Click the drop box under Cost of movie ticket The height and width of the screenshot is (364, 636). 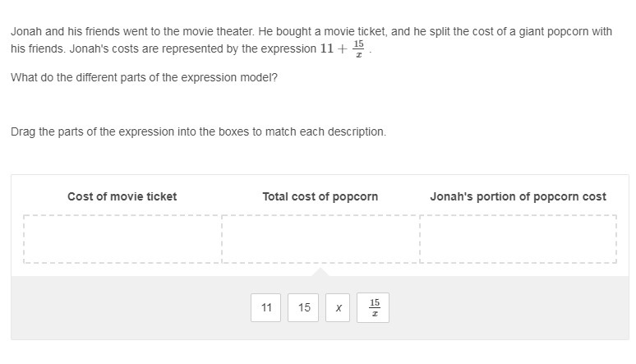coord(122,239)
